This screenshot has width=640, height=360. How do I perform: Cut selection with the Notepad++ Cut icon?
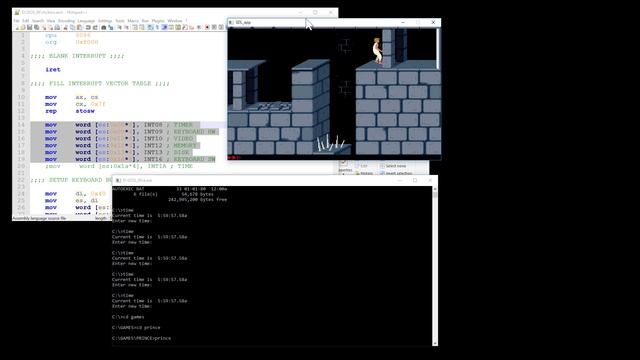(65, 27)
